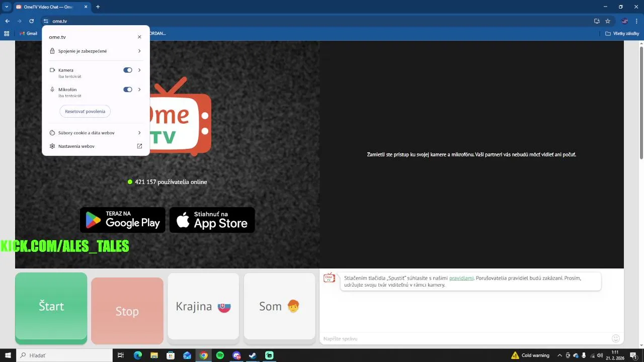The height and width of the screenshot is (362, 644).
Task: Open Steam from taskbar
Action: [253, 355]
